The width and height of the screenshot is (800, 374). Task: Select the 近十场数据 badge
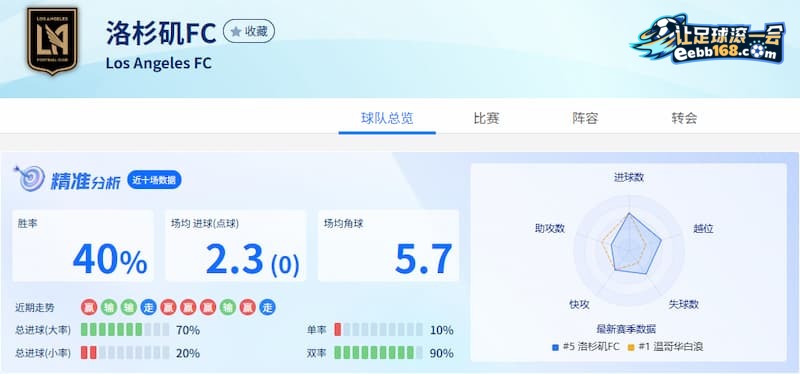(x=154, y=180)
